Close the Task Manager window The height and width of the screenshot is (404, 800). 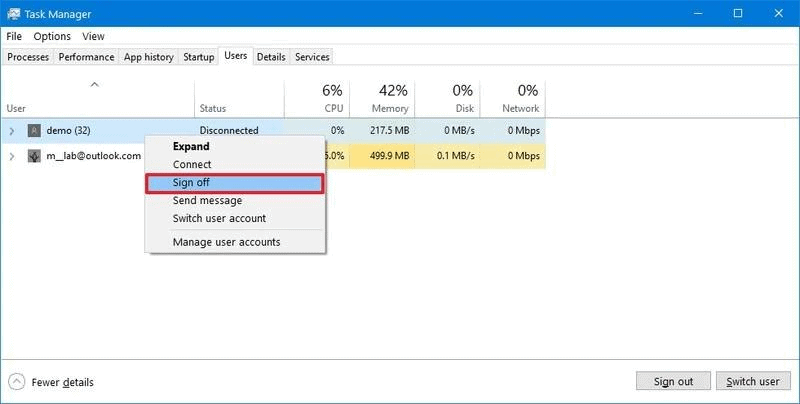779,13
